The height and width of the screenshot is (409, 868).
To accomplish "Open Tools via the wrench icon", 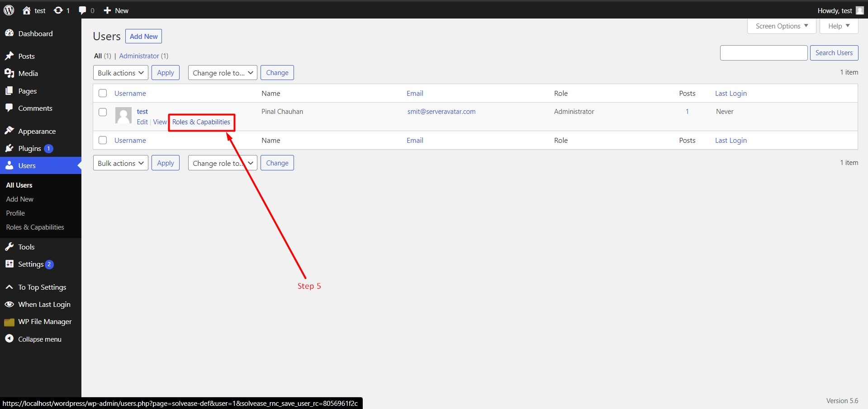I will [9, 247].
